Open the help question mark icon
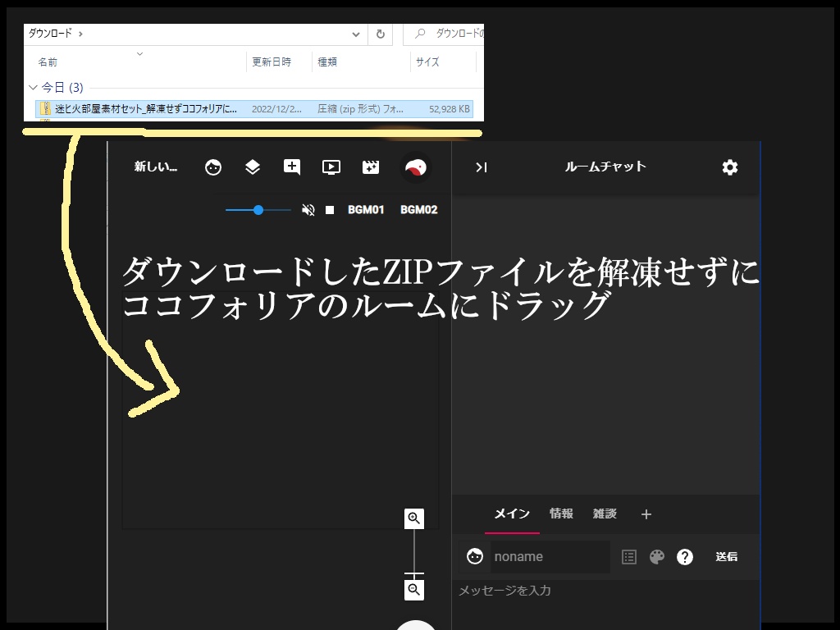840x630 pixels. [x=685, y=557]
